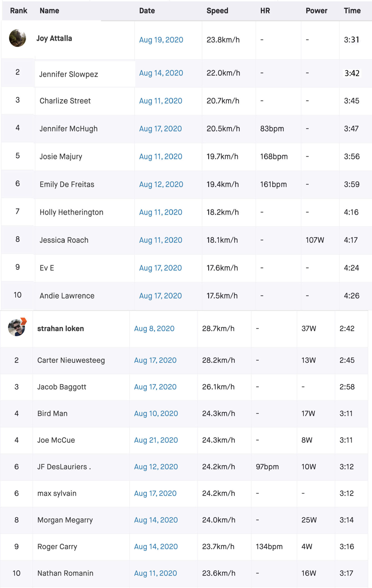Click the Power column header
372x588 pixels.
coord(316,11)
